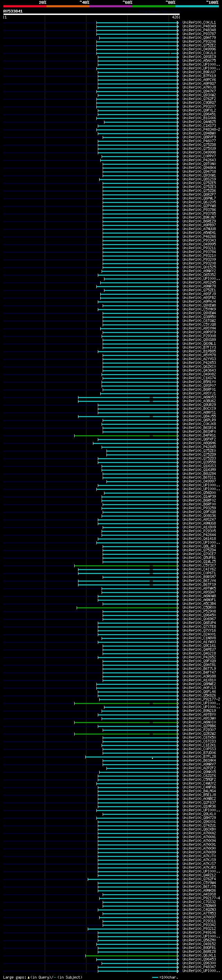Click the orange ~40% legend segment
The width and height of the screenshot is (222, 980).
click(68, 6)
